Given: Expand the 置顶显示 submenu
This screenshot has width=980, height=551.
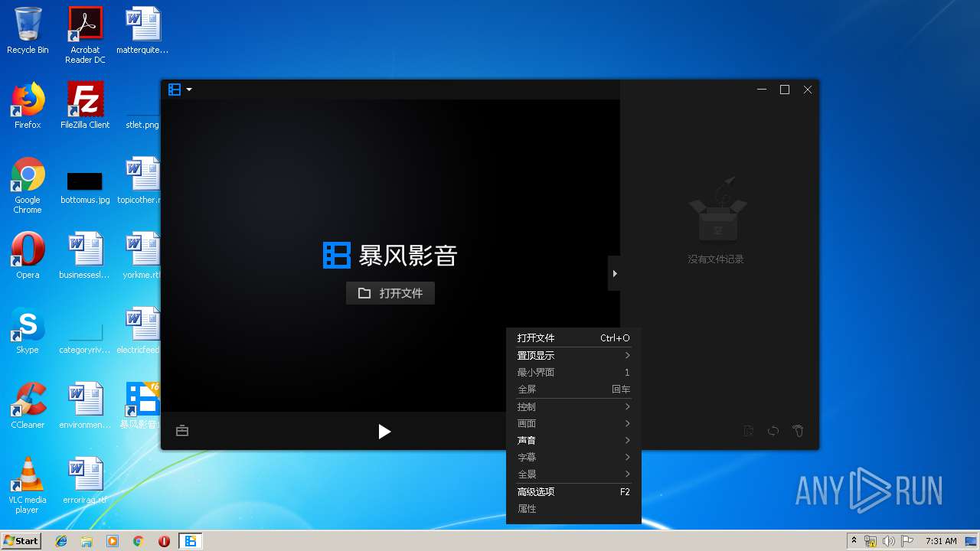Looking at the screenshot, I should click(x=573, y=356).
